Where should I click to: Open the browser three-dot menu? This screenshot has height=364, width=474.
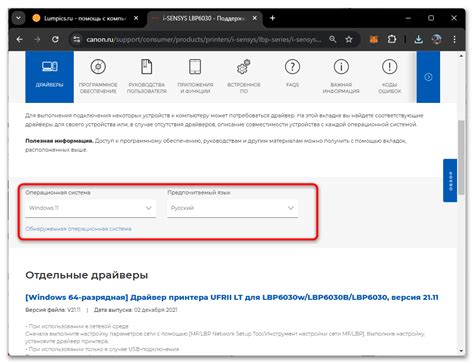click(x=454, y=39)
